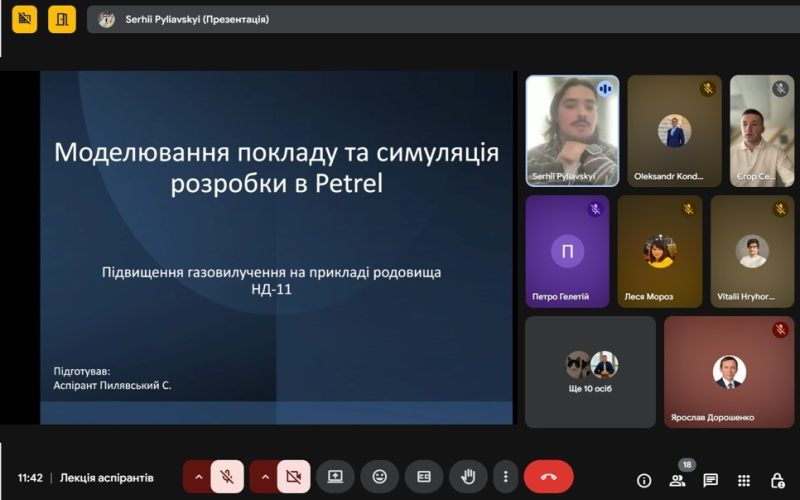Select Єгор participant video tile
Viewport: 800px width, 500px height.
tap(762, 131)
